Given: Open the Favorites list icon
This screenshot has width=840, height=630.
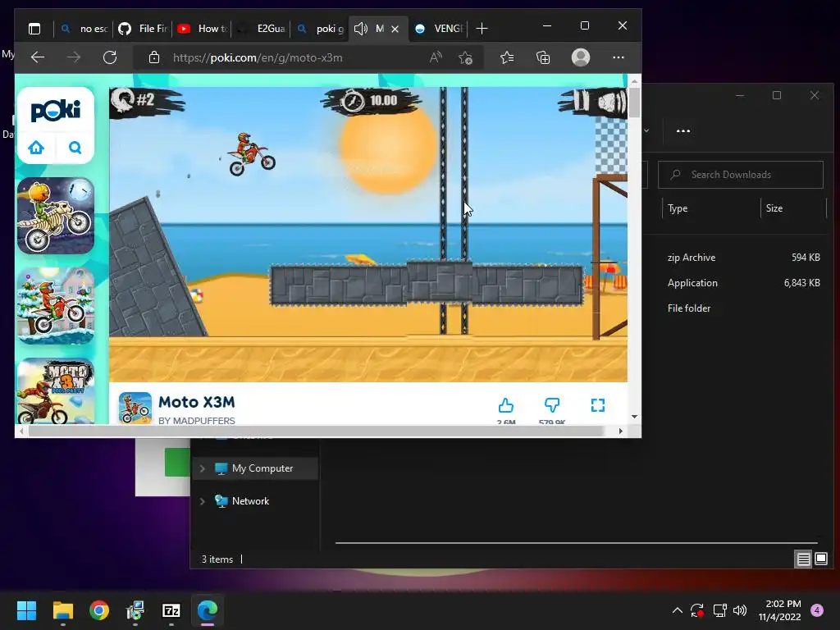Looking at the screenshot, I should point(507,57).
